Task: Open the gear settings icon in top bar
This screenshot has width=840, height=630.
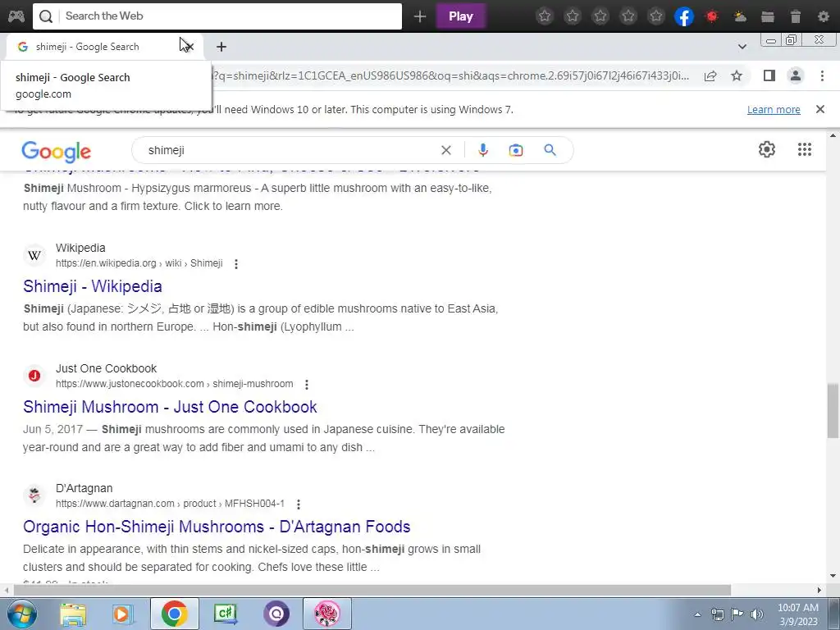Action: pos(824,16)
